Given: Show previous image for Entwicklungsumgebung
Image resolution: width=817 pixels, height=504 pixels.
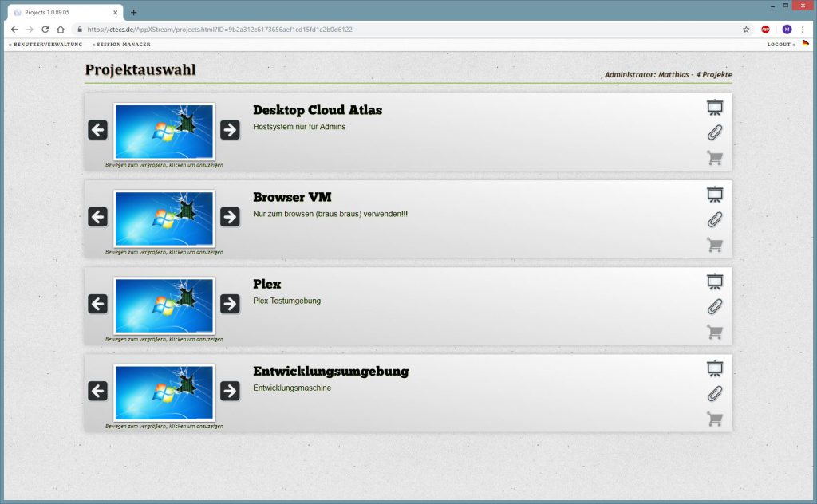Looking at the screenshot, I should [98, 390].
